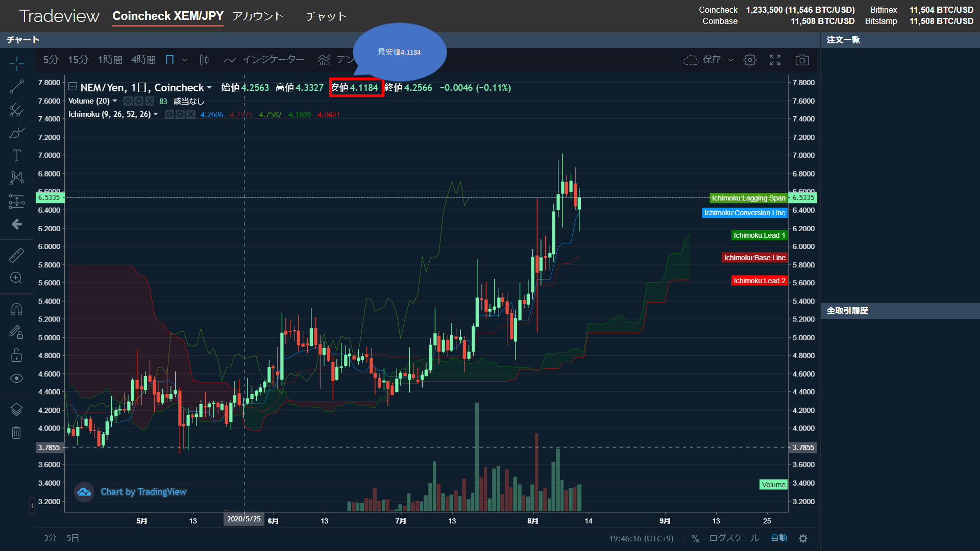Open the Coincheck XEM/JPY tab
980x551 pixels.
click(x=168, y=16)
